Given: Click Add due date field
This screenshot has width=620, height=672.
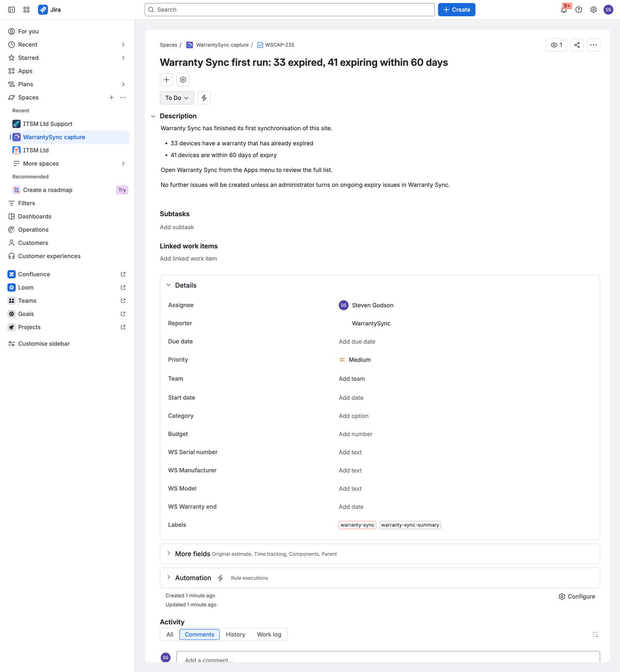Looking at the screenshot, I should tap(357, 341).
